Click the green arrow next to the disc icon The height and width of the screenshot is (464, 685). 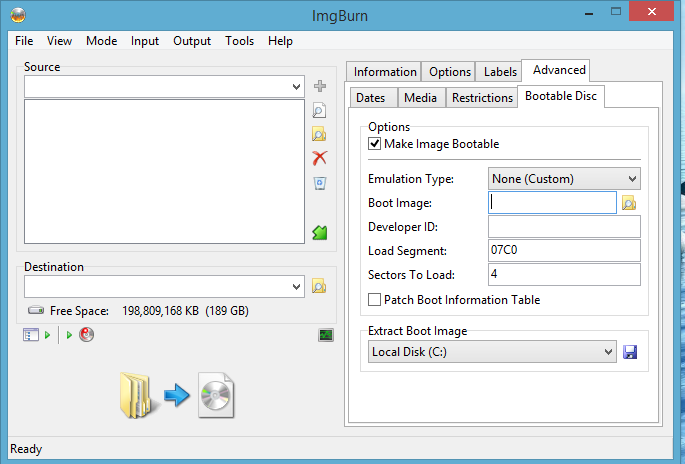(69, 335)
